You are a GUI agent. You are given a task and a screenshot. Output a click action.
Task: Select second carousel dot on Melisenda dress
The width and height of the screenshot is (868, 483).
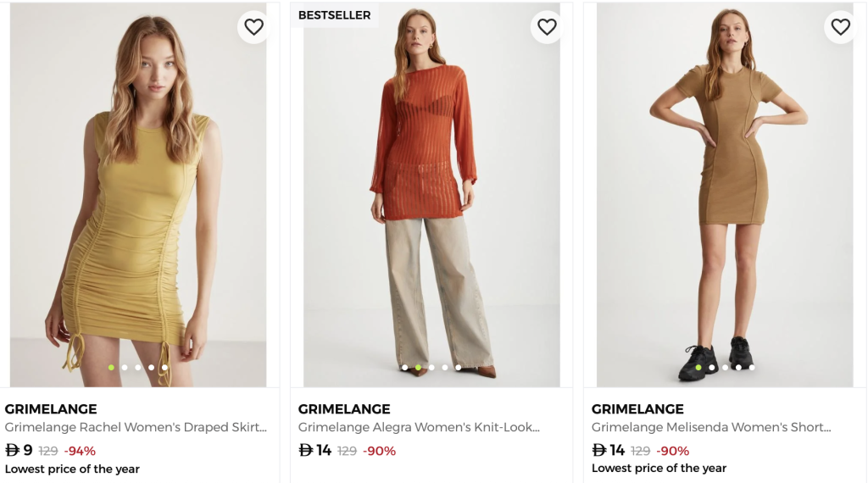click(x=711, y=368)
